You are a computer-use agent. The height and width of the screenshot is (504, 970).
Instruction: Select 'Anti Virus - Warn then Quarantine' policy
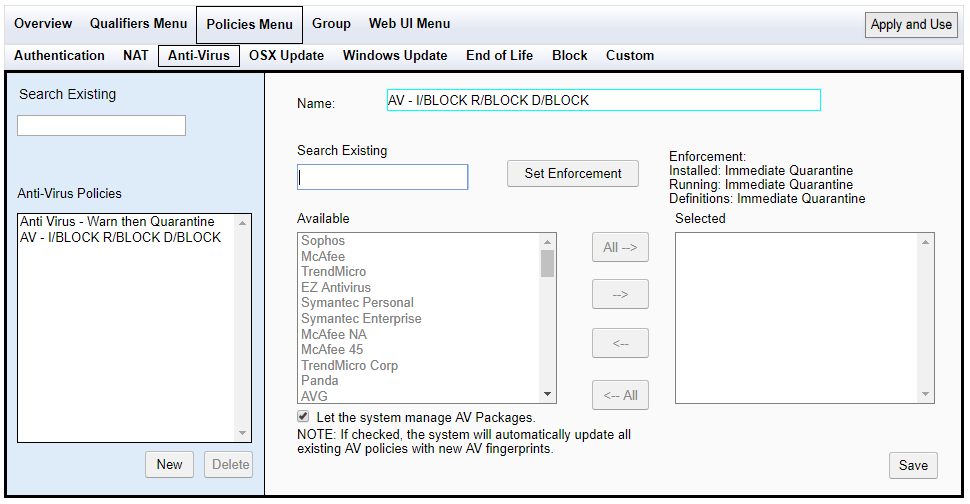tap(117, 221)
